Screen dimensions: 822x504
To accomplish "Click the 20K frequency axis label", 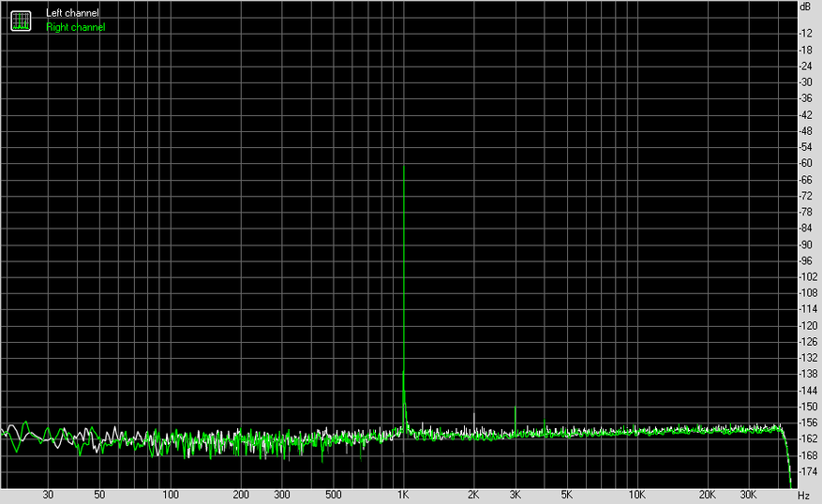I will tap(708, 495).
